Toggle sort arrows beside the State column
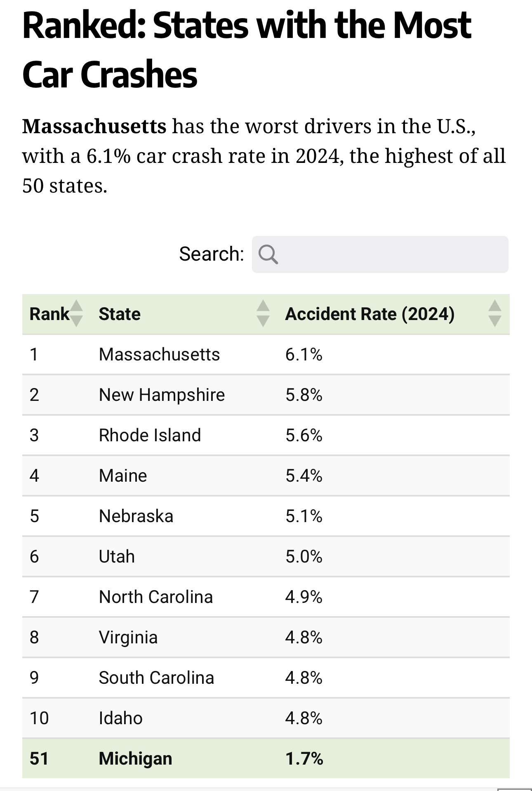Screen dimensions: 532x791 coord(263,314)
